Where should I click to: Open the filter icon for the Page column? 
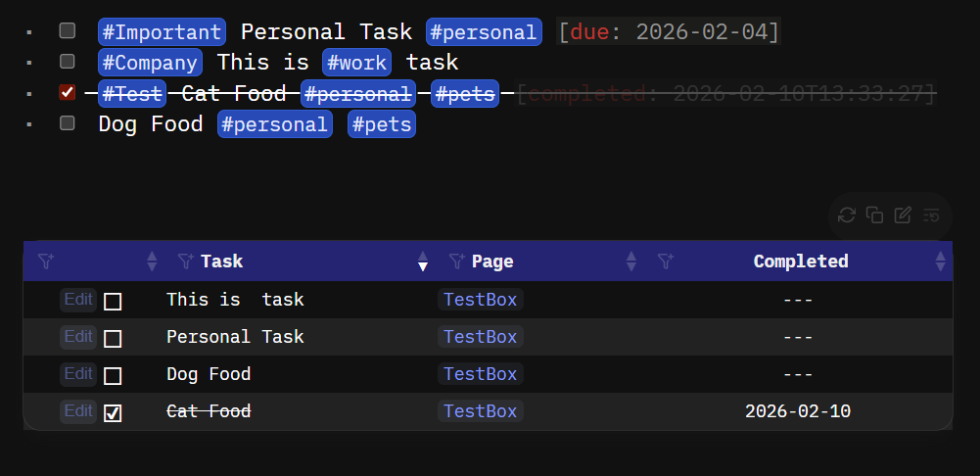pos(456,262)
